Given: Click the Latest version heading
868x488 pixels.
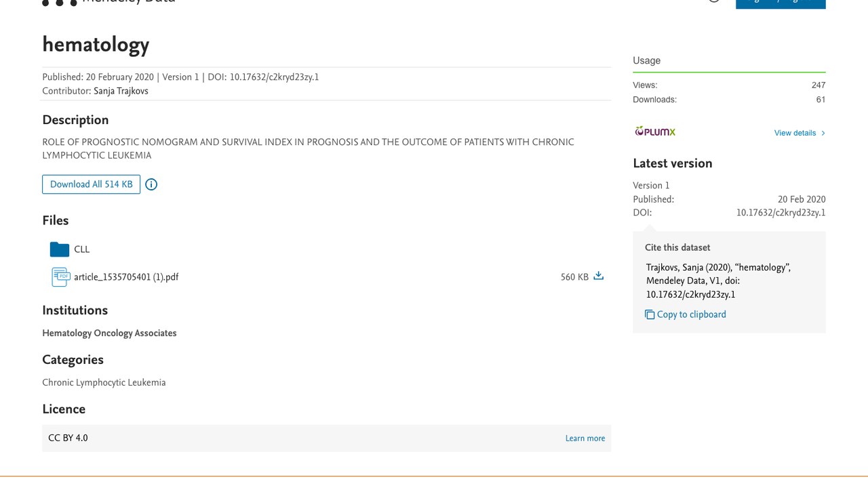Looking at the screenshot, I should pyautogui.click(x=673, y=163).
